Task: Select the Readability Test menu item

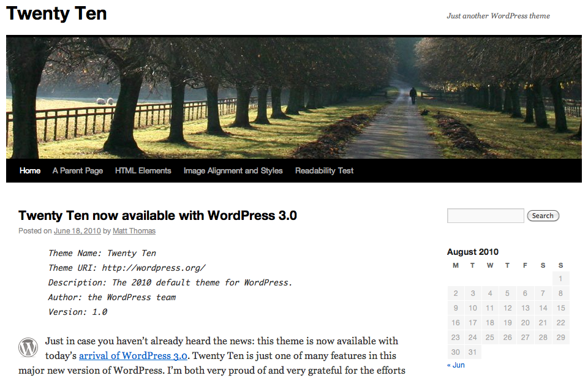Action: tap(324, 171)
